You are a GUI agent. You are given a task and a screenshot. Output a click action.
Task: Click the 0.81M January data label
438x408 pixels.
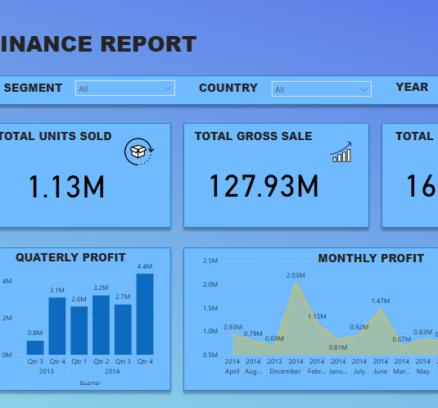(338, 348)
